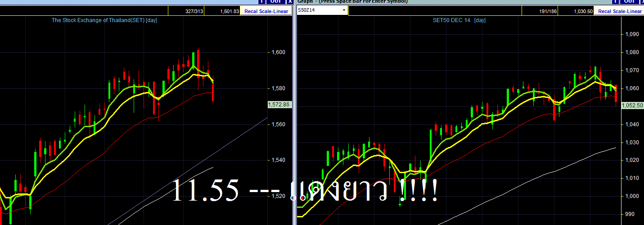The height and width of the screenshot is (225, 644).
Task: Click the Out button on the SET chart window
Action: pyautogui.click(x=275, y=2)
